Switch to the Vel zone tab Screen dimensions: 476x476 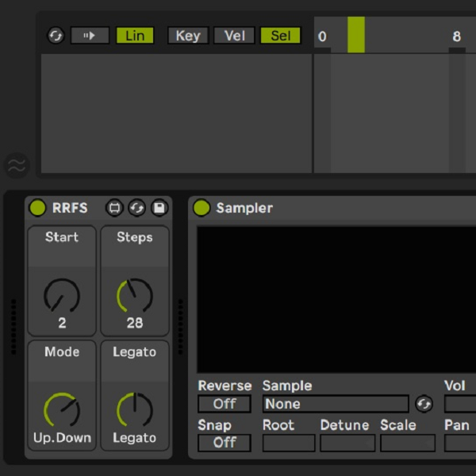pyautogui.click(x=234, y=36)
